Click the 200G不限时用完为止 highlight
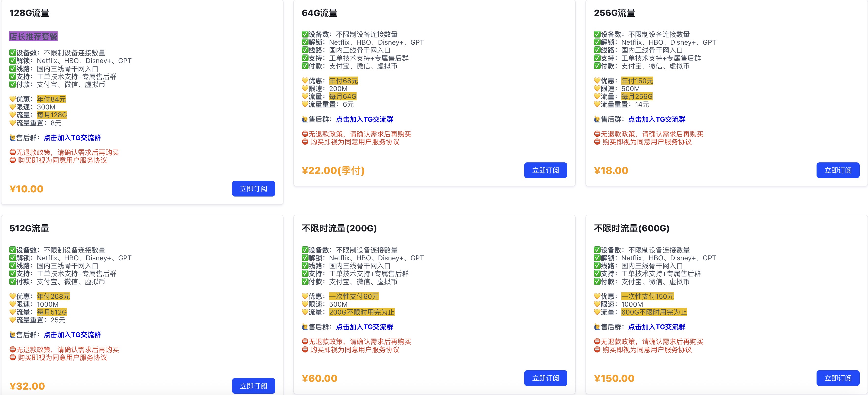 click(x=361, y=312)
